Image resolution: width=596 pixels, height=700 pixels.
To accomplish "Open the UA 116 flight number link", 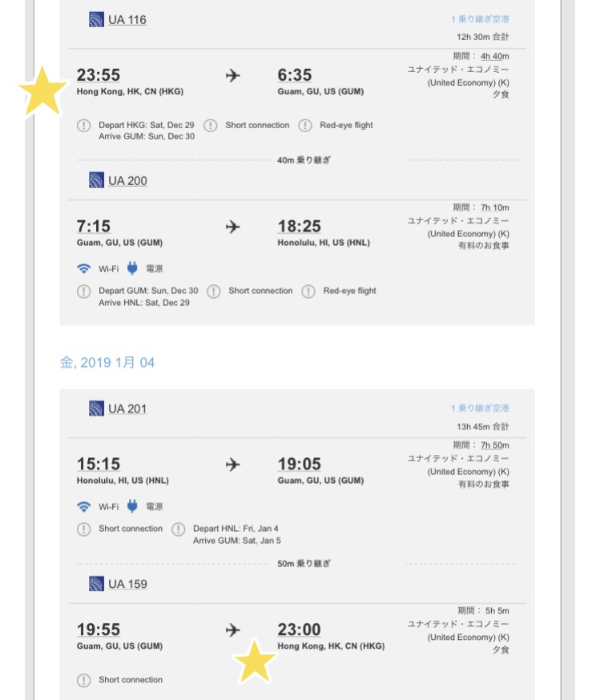I will [x=127, y=20].
